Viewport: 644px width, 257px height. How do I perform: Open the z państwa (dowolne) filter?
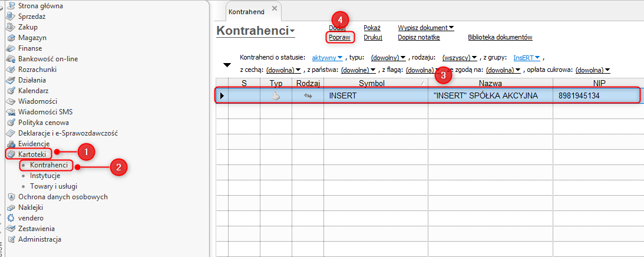click(x=359, y=70)
